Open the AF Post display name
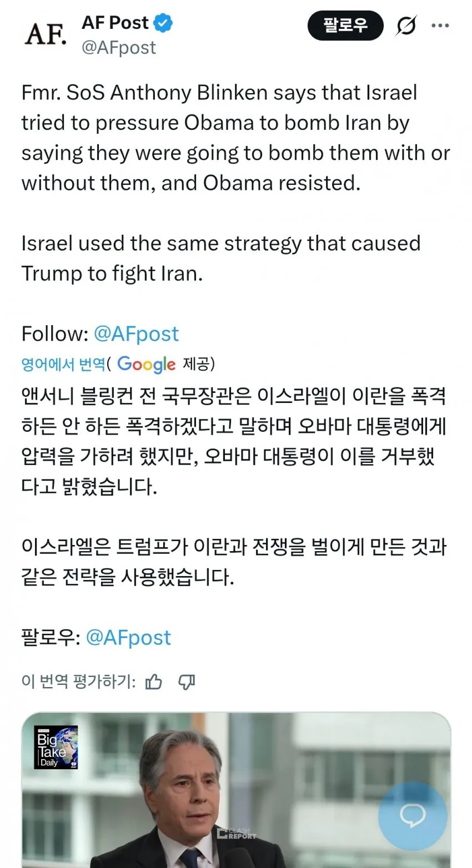Viewport: 472px width, 868px height. 115,23
